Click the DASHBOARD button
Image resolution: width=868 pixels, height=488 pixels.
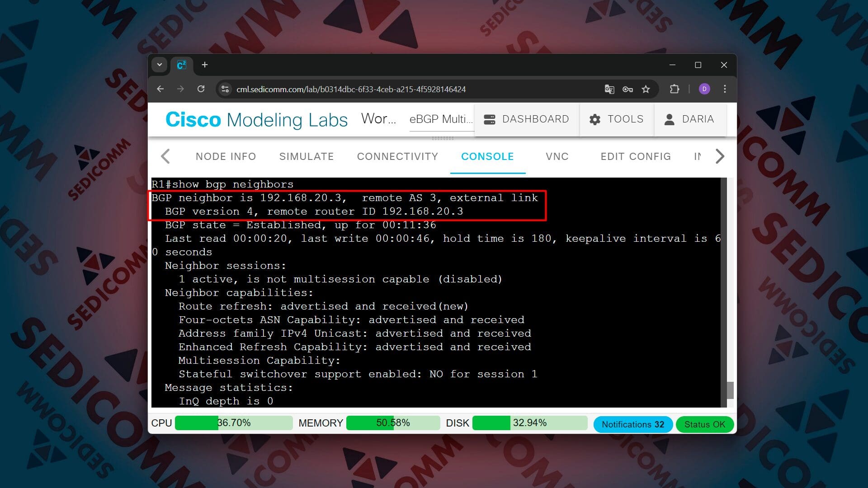[x=526, y=119]
